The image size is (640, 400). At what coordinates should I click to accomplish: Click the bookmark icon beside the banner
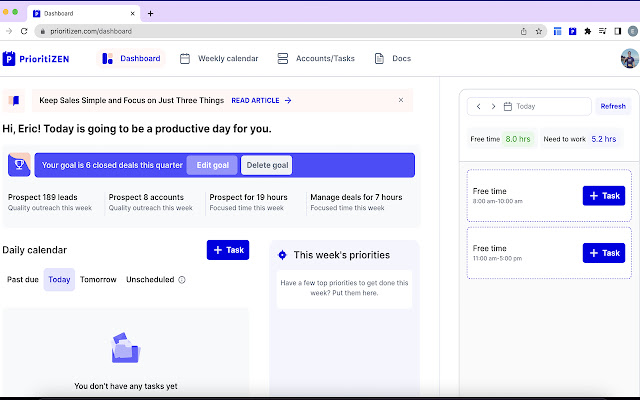[14, 100]
